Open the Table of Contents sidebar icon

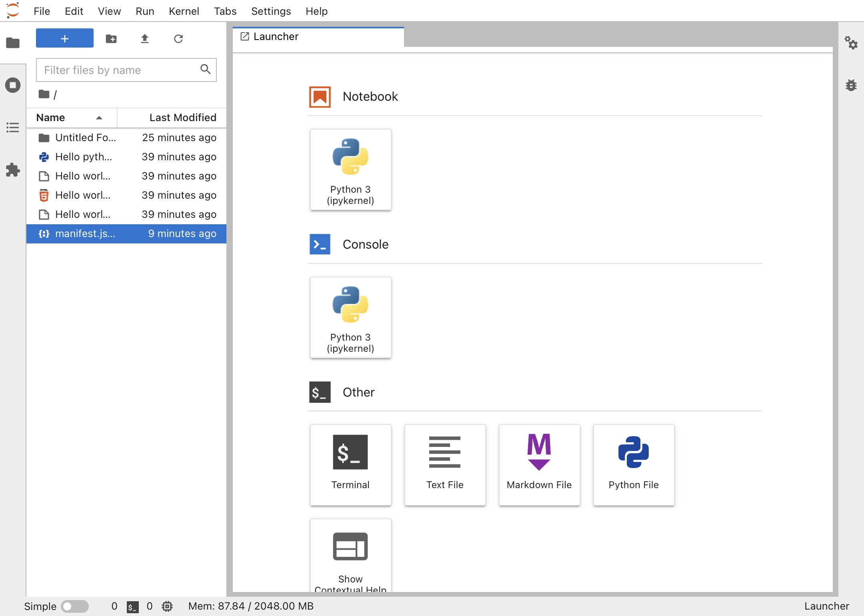pyautogui.click(x=13, y=128)
